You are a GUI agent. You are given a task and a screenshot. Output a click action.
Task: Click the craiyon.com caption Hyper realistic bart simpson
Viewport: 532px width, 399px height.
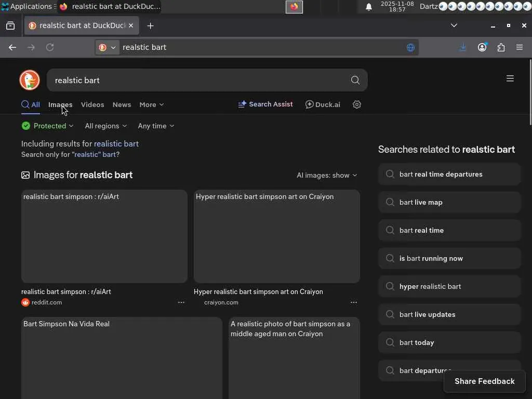(x=258, y=292)
